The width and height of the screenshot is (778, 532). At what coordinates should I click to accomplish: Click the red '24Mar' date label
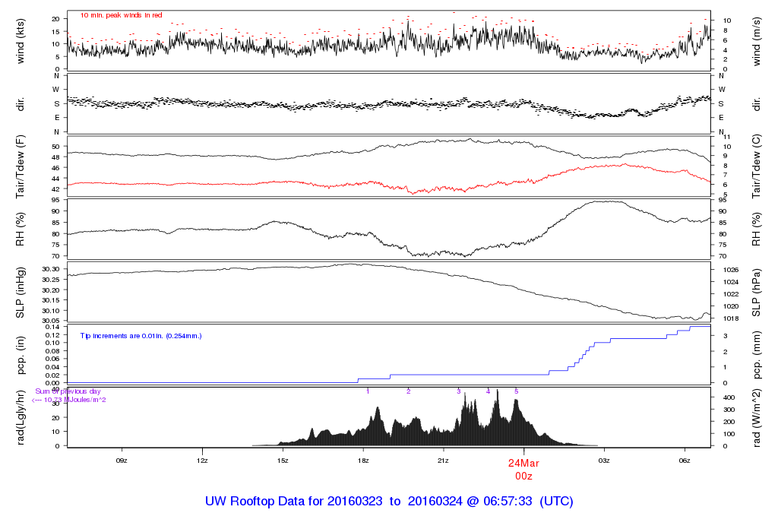tap(523, 463)
